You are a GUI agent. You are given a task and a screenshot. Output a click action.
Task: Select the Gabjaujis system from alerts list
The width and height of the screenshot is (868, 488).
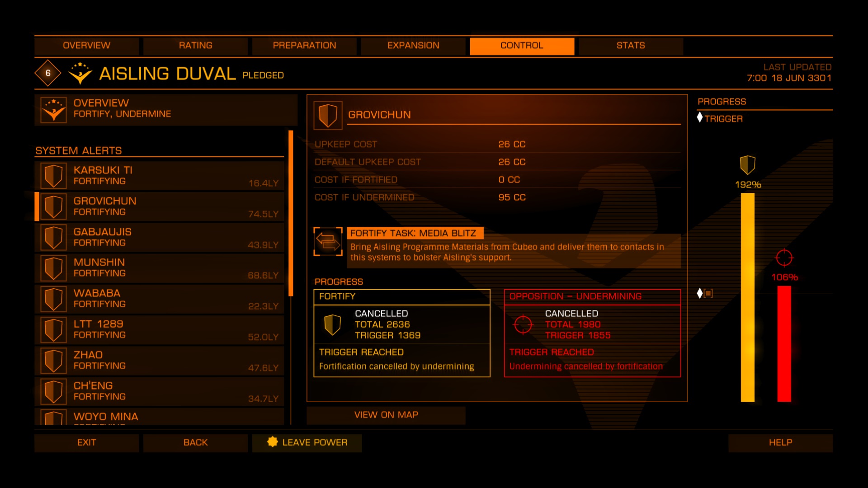tap(159, 238)
